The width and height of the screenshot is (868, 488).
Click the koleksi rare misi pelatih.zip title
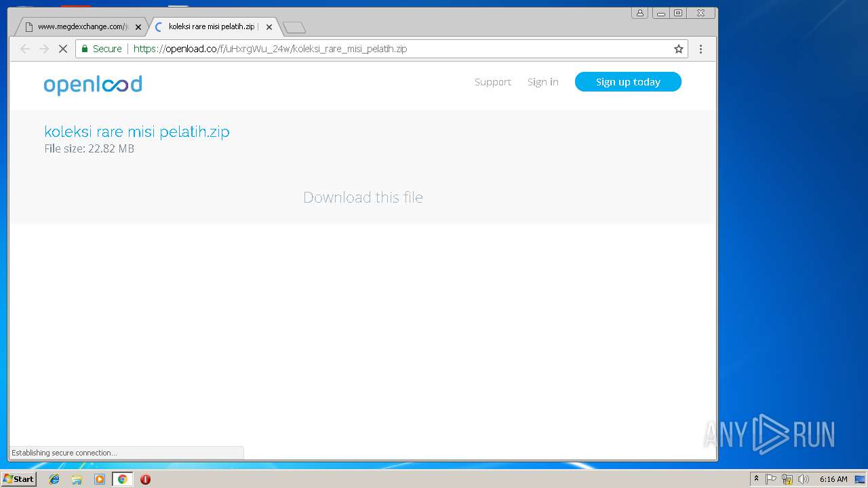137,131
